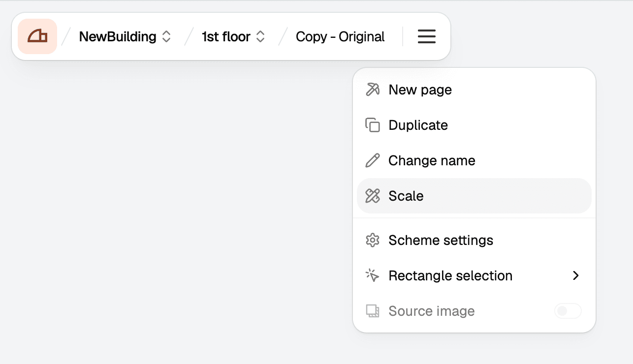
Task: Expand the Rectangle selection submenu arrow
Action: coord(576,275)
